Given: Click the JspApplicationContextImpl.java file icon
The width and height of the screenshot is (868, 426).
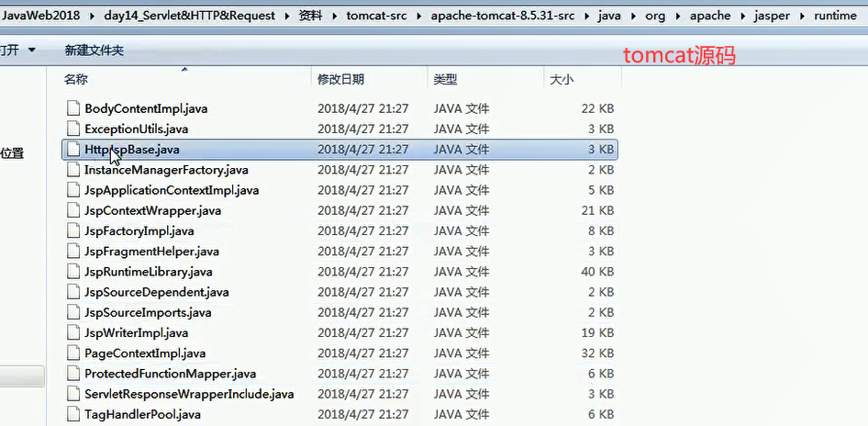Looking at the screenshot, I should pyautogui.click(x=73, y=190).
